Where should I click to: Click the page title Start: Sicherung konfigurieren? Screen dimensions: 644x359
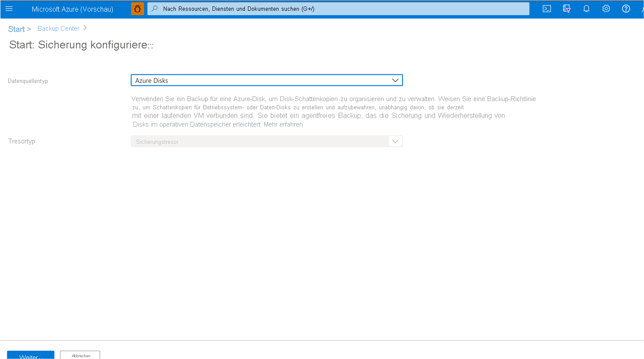click(81, 45)
